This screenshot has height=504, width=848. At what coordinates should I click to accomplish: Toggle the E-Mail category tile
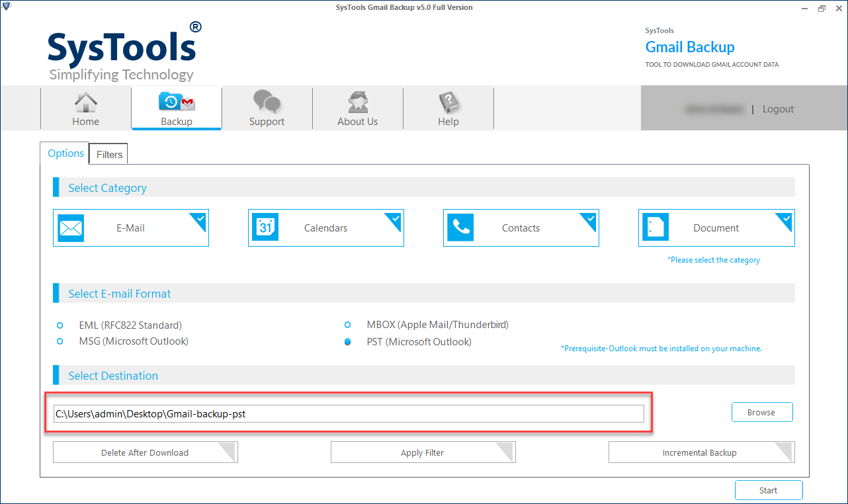(131, 228)
